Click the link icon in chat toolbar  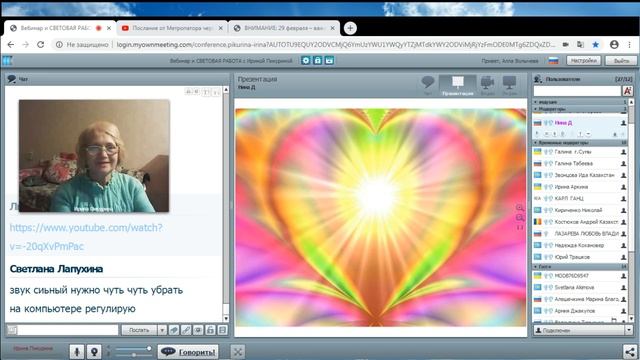[186, 330]
